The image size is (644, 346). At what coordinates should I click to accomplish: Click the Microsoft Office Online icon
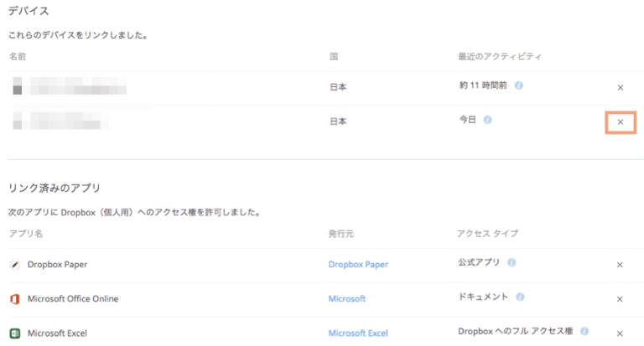(x=14, y=299)
